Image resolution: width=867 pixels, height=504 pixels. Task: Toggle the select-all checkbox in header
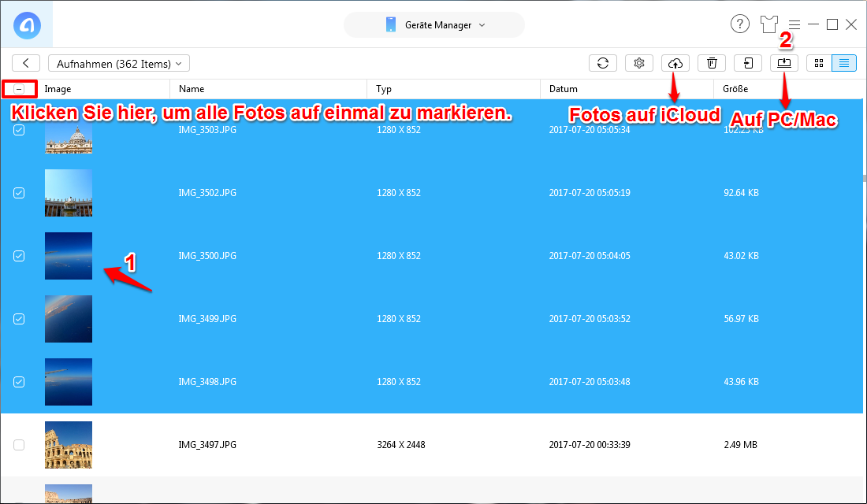(x=19, y=88)
